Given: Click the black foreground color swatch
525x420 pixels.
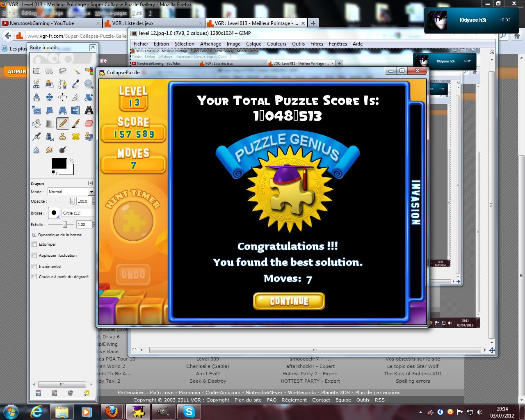Looking at the screenshot, I should [59, 163].
